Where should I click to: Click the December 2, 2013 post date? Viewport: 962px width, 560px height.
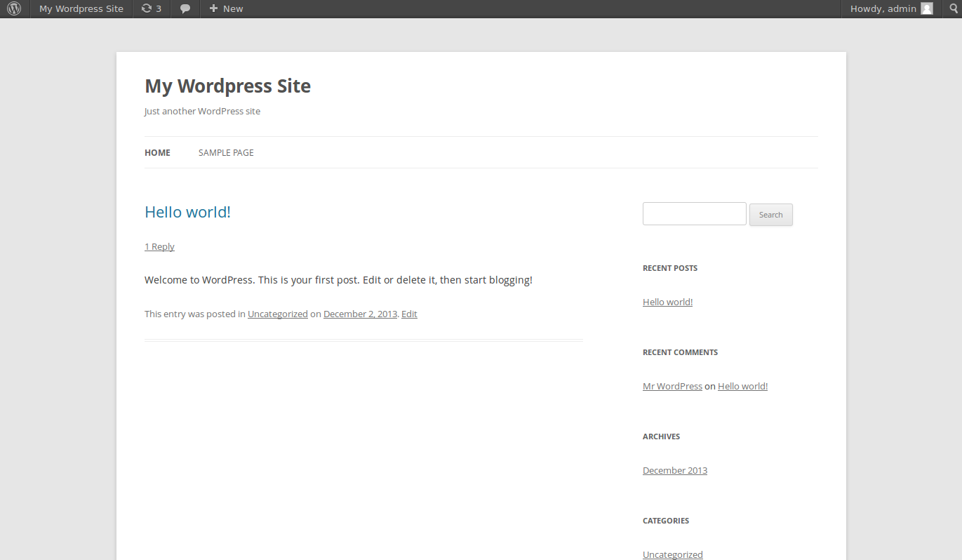click(360, 314)
